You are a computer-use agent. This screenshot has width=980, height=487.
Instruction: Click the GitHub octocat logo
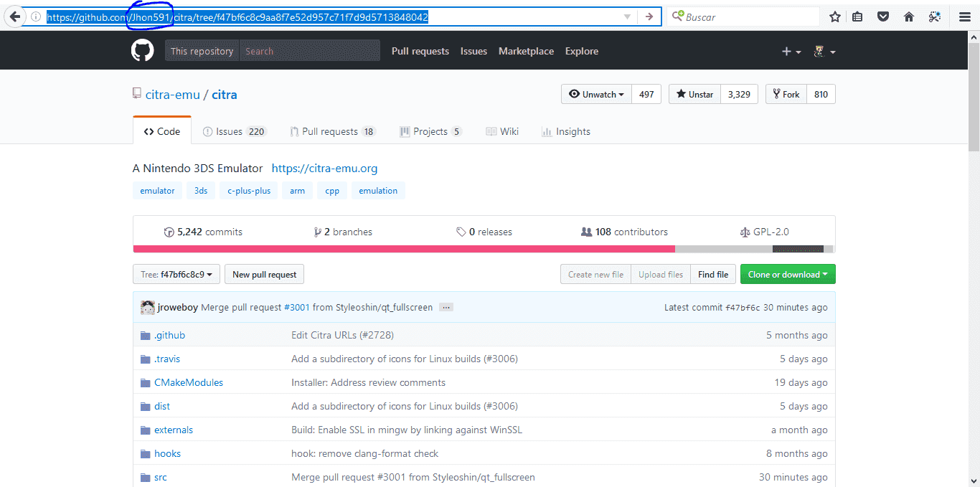point(143,51)
